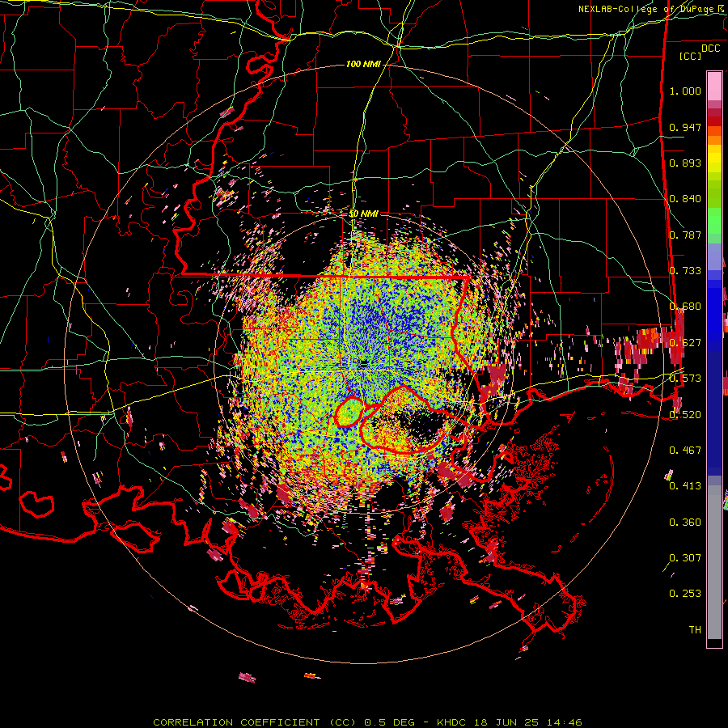
Task: Click the TH label at color bar bottom
Action: click(695, 629)
